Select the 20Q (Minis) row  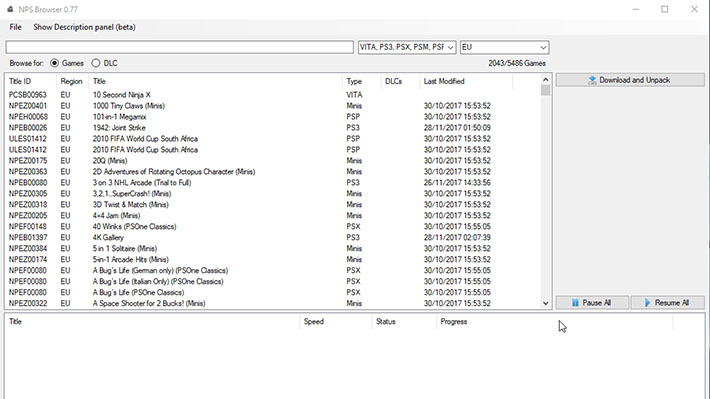(x=273, y=161)
